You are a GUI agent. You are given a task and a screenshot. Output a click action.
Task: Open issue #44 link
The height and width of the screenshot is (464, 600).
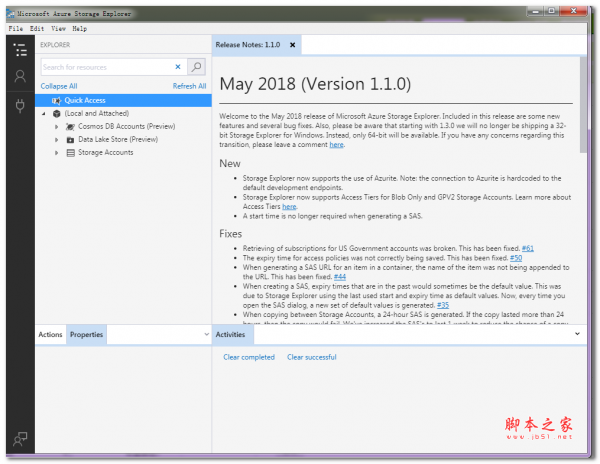[x=340, y=277]
